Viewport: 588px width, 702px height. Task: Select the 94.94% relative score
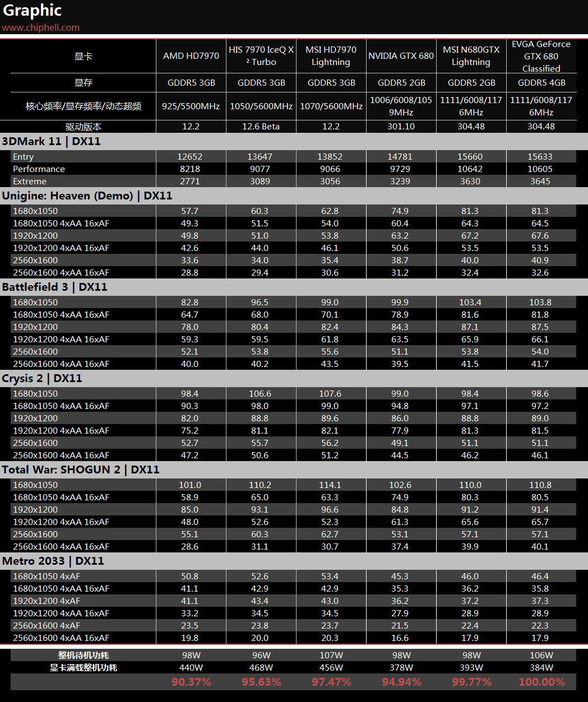click(402, 682)
